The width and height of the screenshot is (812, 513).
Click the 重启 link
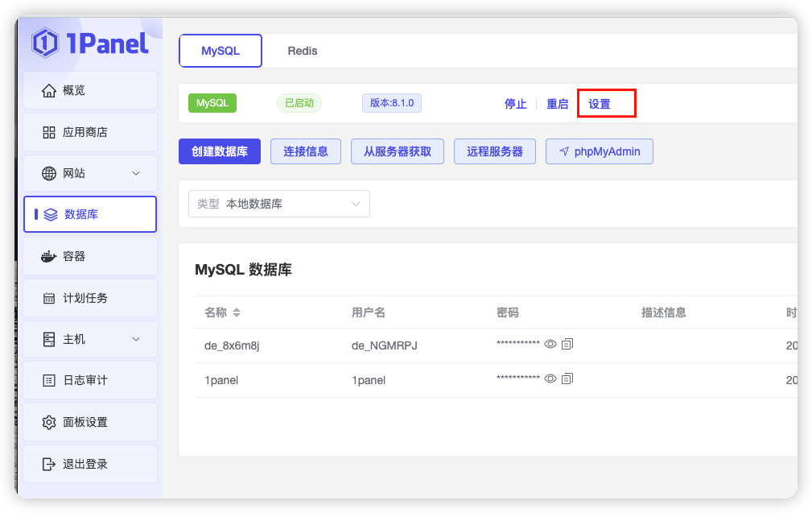(x=557, y=104)
